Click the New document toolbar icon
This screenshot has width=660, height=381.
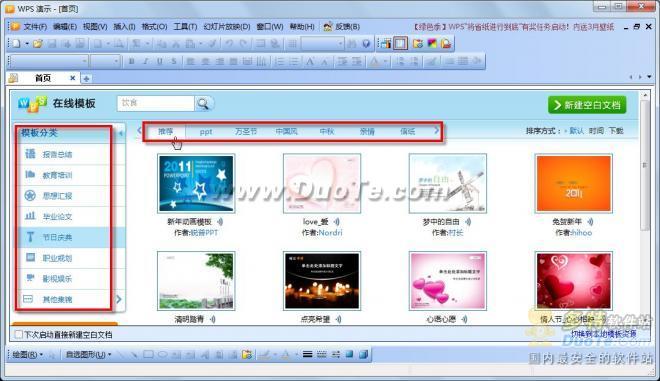16,44
